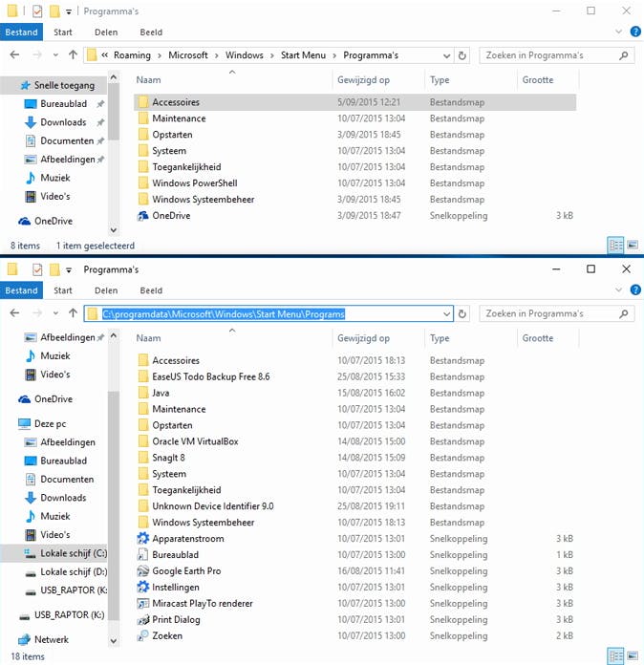Screen dimensions: 644x665
Task: Open the Beeld tab in the top window
Action: pyautogui.click(x=151, y=32)
